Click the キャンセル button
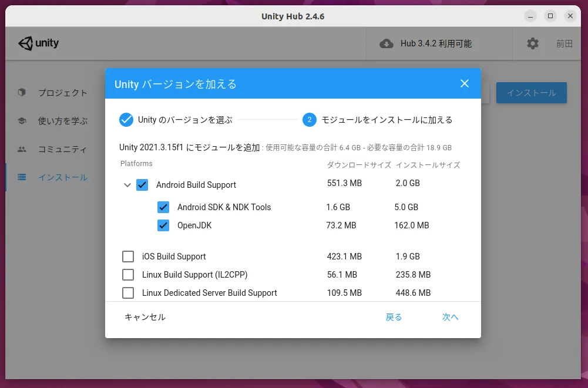The height and width of the screenshot is (388, 588). [145, 317]
